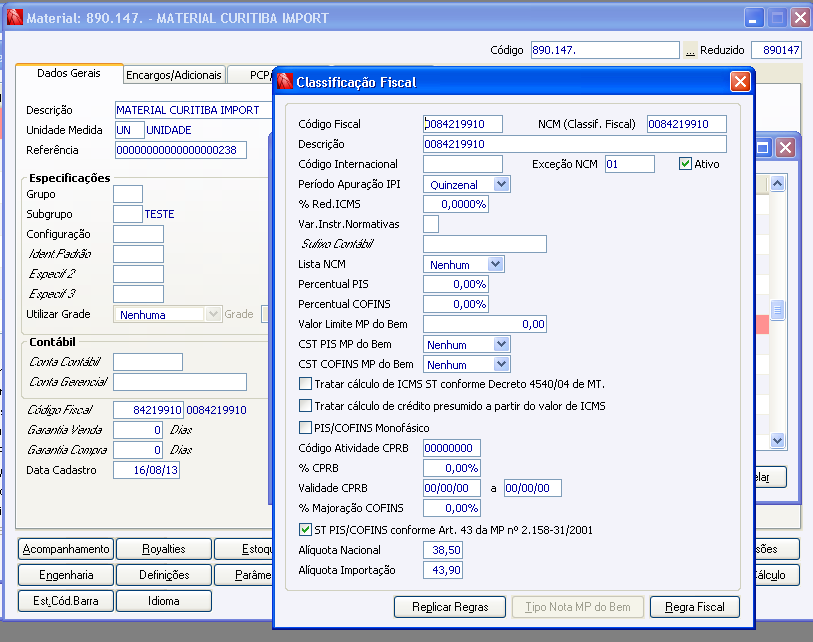Click the Alíquota Nacional input field
Image resolution: width=813 pixels, height=642 pixels.
pyautogui.click(x=444, y=550)
